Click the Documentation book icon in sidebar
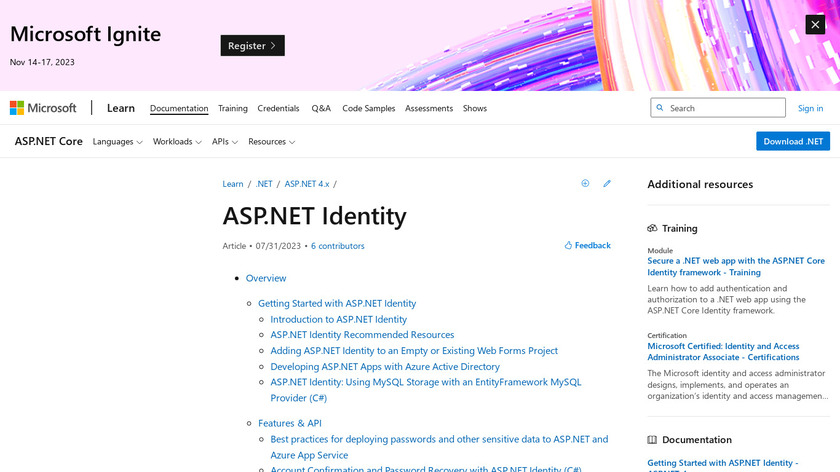840x472 pixels. coord(652,440)
